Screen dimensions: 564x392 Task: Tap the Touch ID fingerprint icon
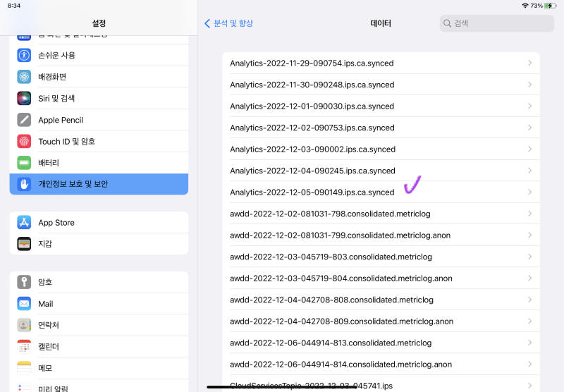coord(24,141)
